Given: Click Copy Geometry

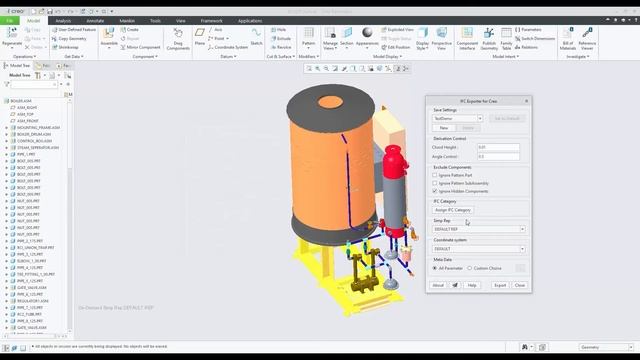Looking at the screenshot, I should [x=69, y=38].
